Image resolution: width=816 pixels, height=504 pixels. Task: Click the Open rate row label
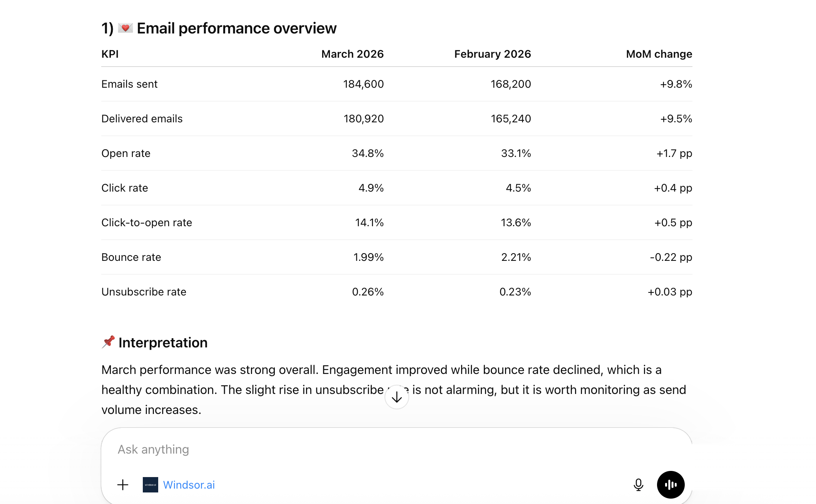point(126,153)
